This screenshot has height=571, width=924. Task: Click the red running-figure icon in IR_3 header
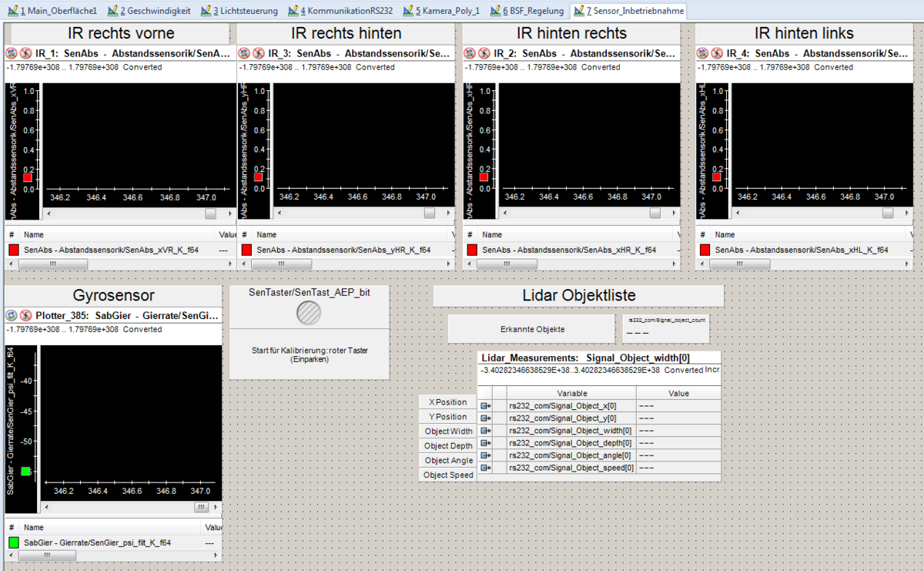pos(257,54)
